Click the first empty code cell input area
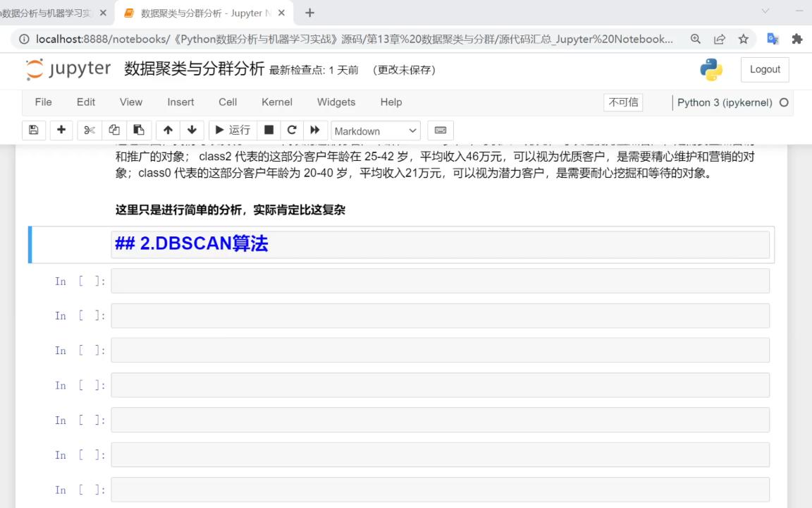The width and height of the screenshot is (812, 508). point(437,281)
